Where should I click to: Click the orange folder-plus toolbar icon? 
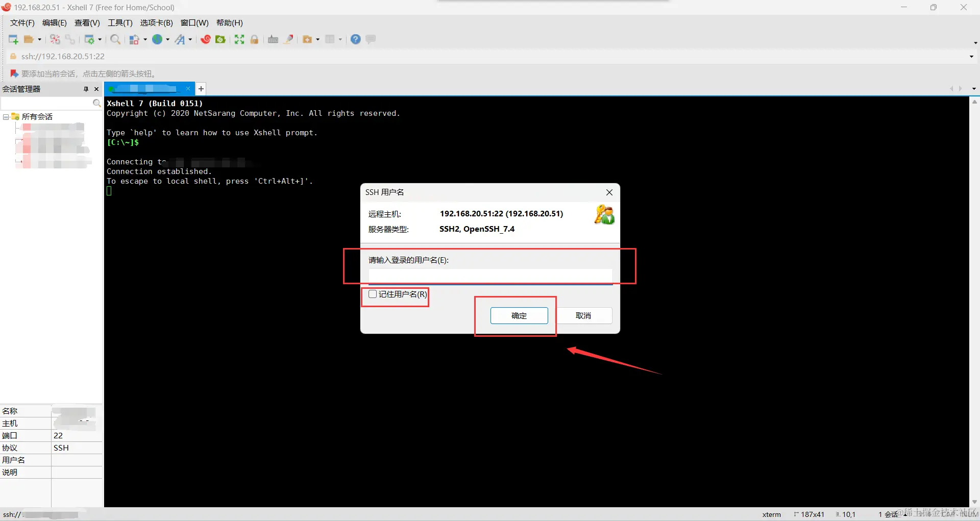tap(307, 39)
